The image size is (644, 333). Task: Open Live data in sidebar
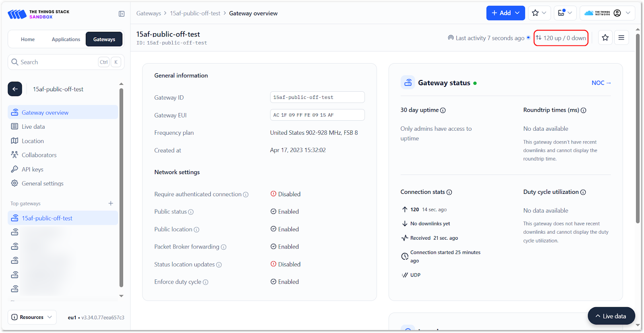coord(33,127)
